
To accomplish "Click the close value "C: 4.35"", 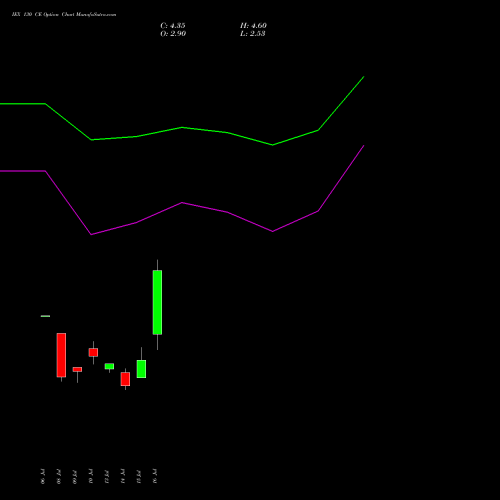I will [x=173, y=26].
